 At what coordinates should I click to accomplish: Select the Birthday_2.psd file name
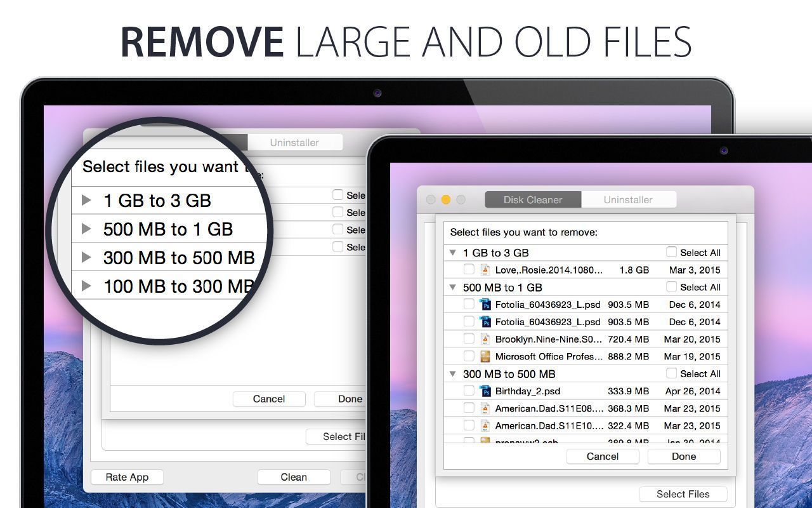[x=528, y=391]
